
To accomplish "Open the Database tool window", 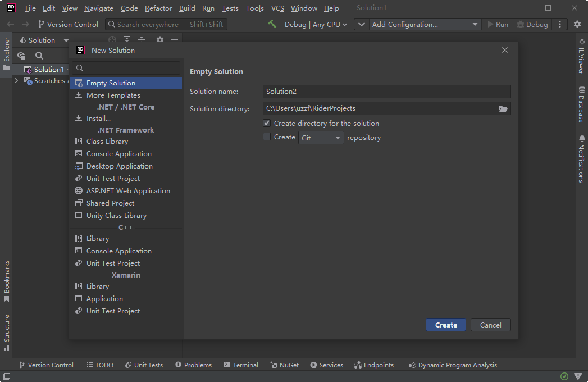I will click(x=581, y=104).
